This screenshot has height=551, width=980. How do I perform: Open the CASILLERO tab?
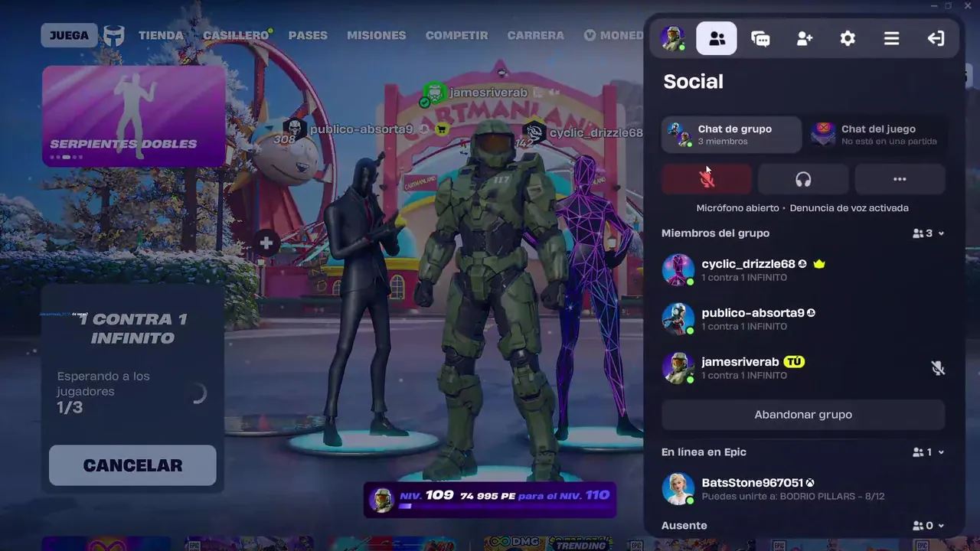coord(236,35)
